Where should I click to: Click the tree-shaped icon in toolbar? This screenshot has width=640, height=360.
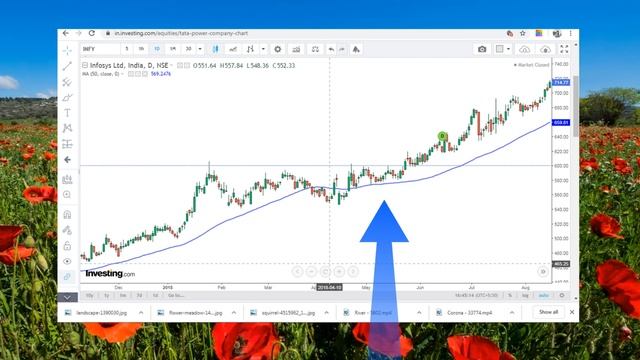[356, 49]
